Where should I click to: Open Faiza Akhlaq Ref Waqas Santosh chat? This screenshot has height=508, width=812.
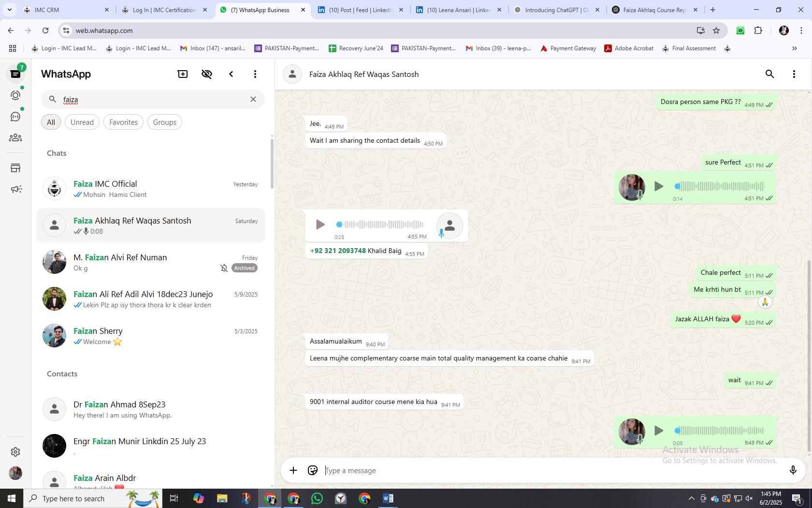tap(150, 225)
